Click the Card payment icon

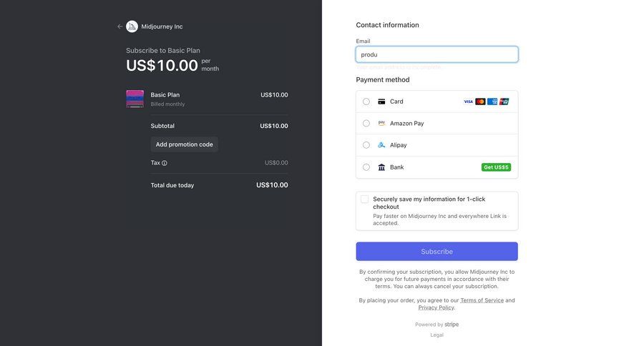[381, 102]
